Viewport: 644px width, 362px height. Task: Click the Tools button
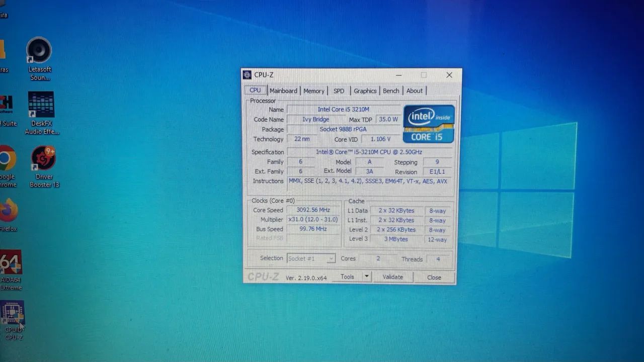pos(347,277)
